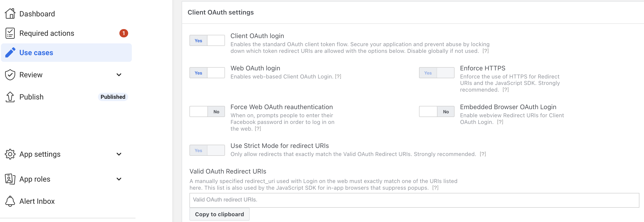
Task: Click the Dashboard house icon
Action: coord(10,14)
